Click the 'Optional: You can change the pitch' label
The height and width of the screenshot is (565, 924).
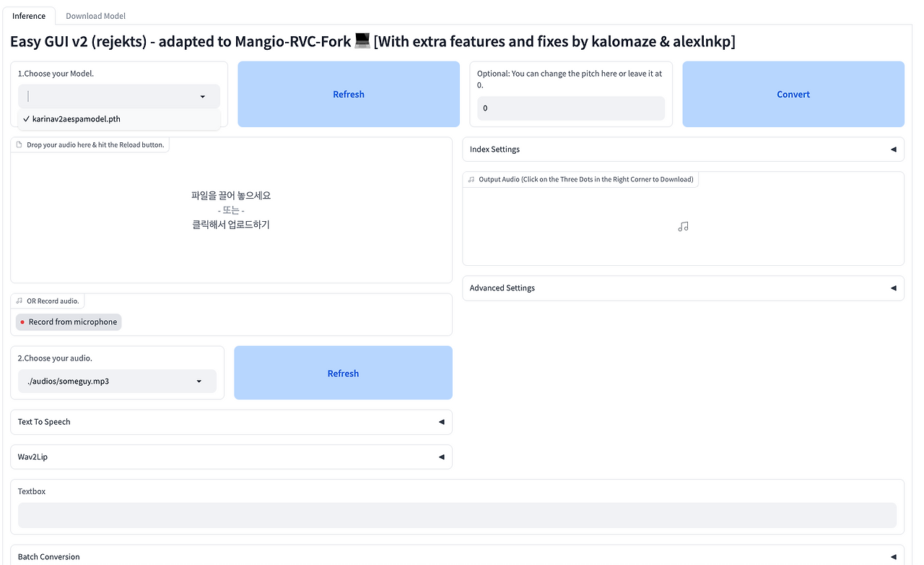pyautogui.click(x=570, y=79)
